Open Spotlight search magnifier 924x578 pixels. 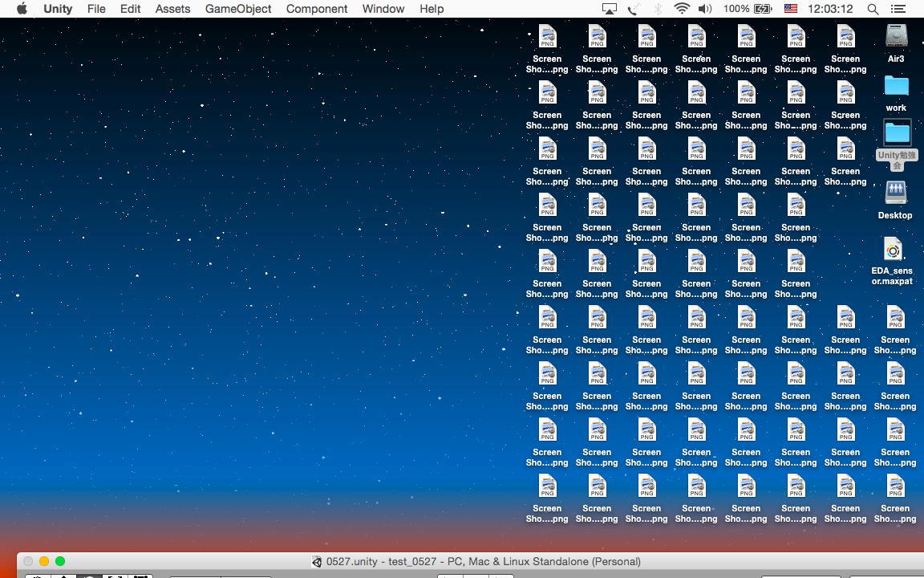point(873,9)
